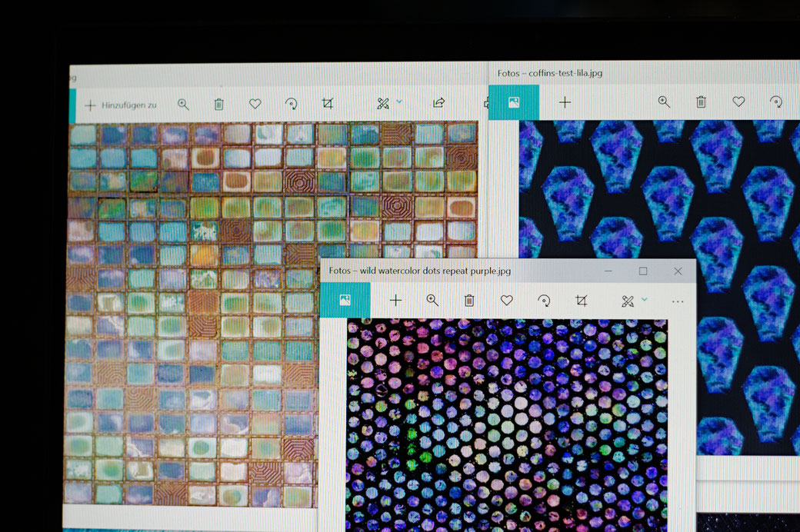The height and width of the screenshot is (532, 800).
Task: Click the purple dots pattern image
Action: click(x=507, y=425)
